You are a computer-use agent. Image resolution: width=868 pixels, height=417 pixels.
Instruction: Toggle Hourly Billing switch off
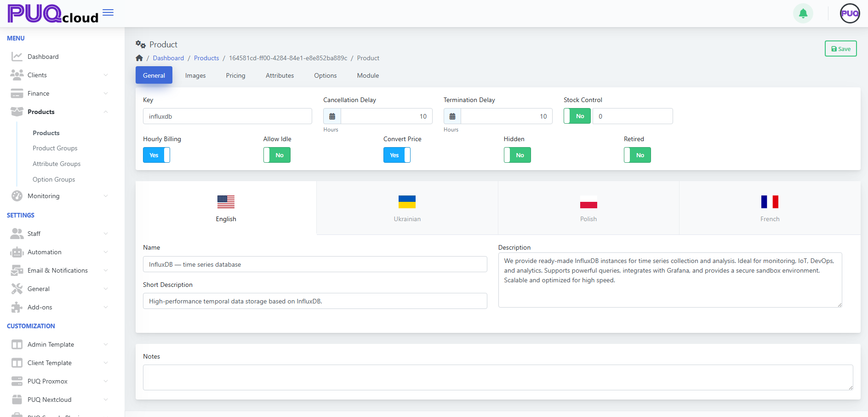coord(156,155)
